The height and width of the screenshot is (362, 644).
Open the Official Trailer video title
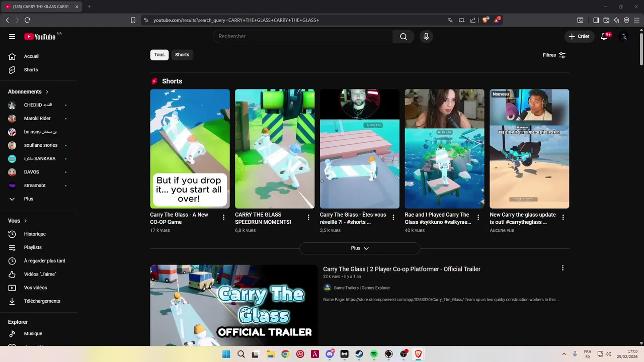pos(401,269)
